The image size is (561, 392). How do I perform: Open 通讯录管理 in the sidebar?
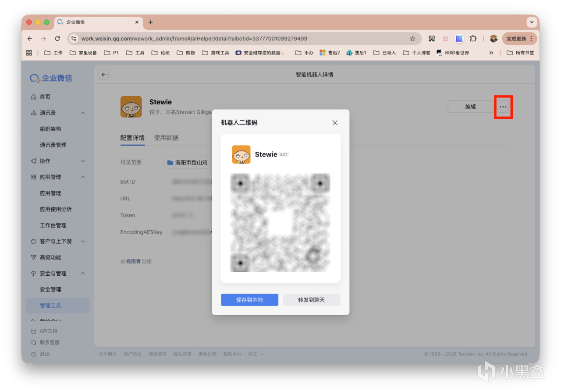coord(53,145)
